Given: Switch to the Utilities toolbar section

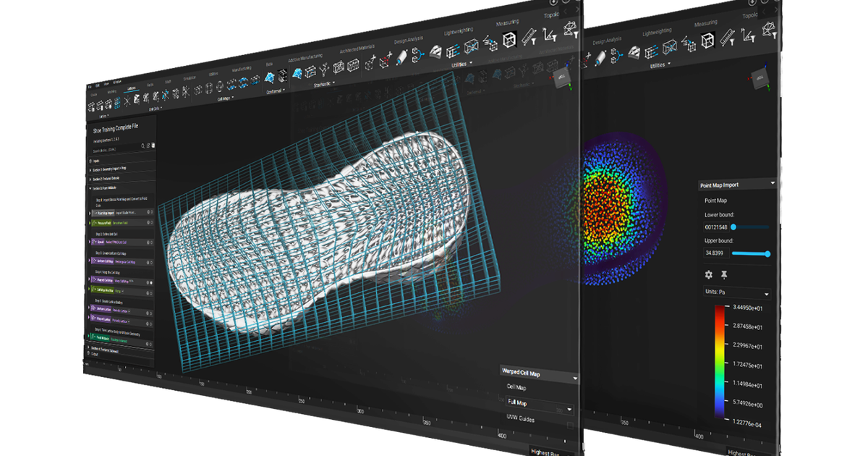Looking at the screenshot, I should click(x=459, y=66).
